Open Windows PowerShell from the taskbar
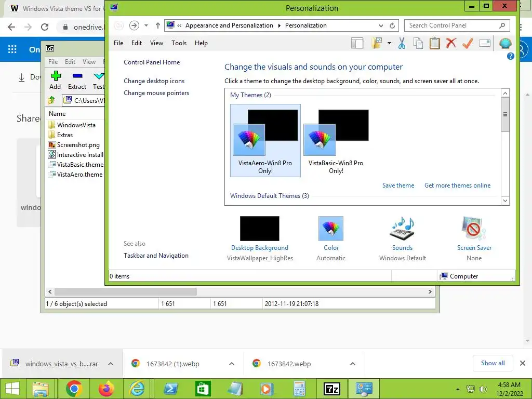The image size is (532, 399). click(170, 389)
